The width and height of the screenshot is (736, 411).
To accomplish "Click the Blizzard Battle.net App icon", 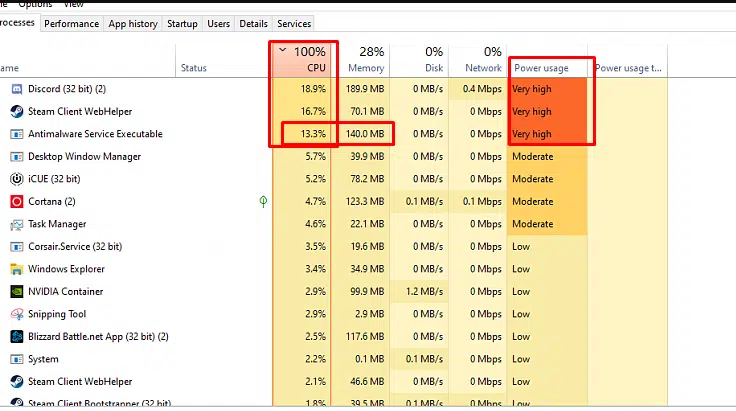I will click(16, 337).
